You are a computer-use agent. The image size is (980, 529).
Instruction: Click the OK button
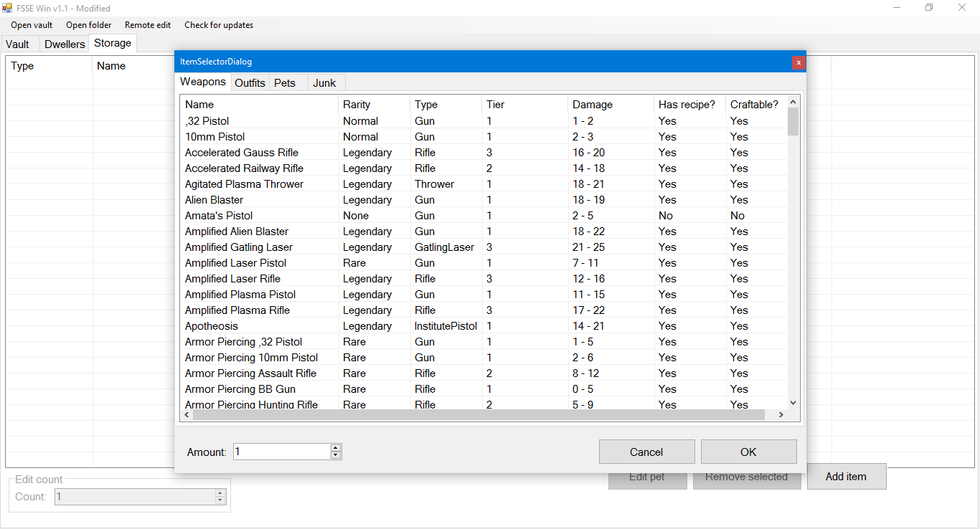748,452
